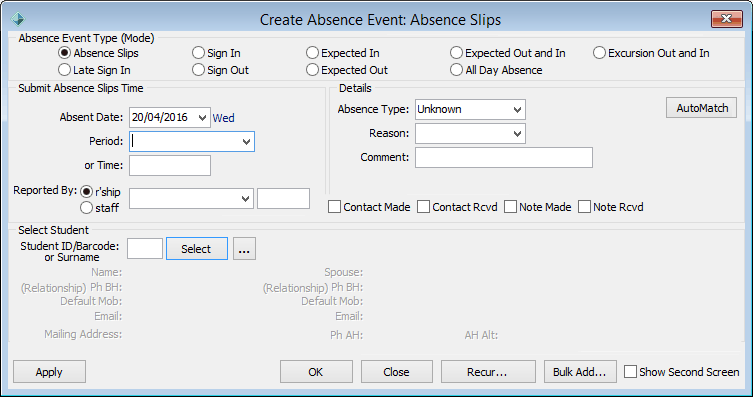Select the Absence Slips mode
The height and width of the screenshot is (397, 753).
[64, 53]
